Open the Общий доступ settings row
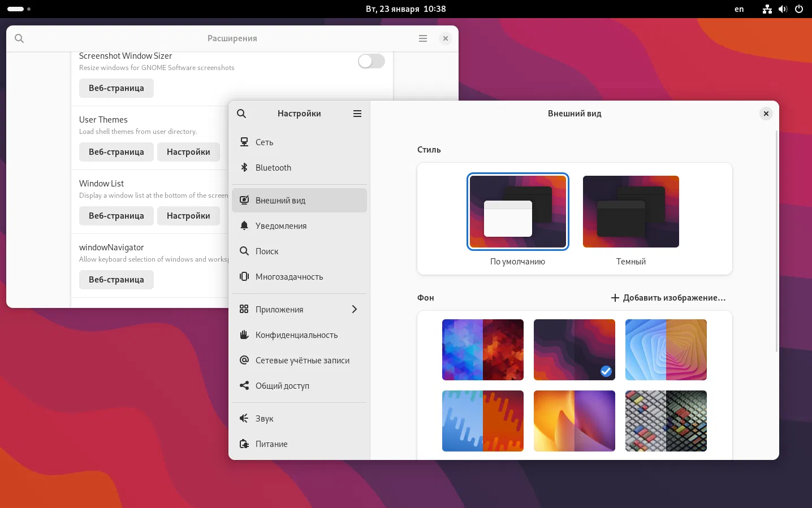Image resolution: width=812 pixels, height=508 pixels. pos(300,386)
